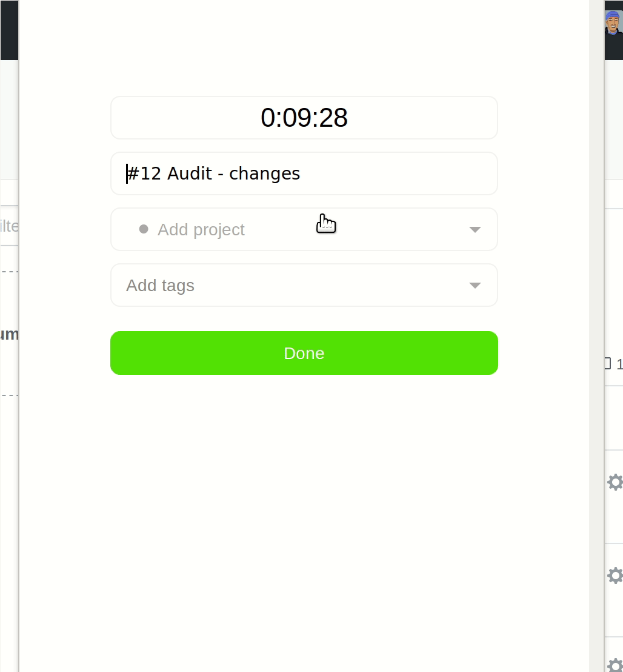This screenshot has width=623, height=672.
Task: Place cursor on the word 'changes'
Action: point(264,174)
